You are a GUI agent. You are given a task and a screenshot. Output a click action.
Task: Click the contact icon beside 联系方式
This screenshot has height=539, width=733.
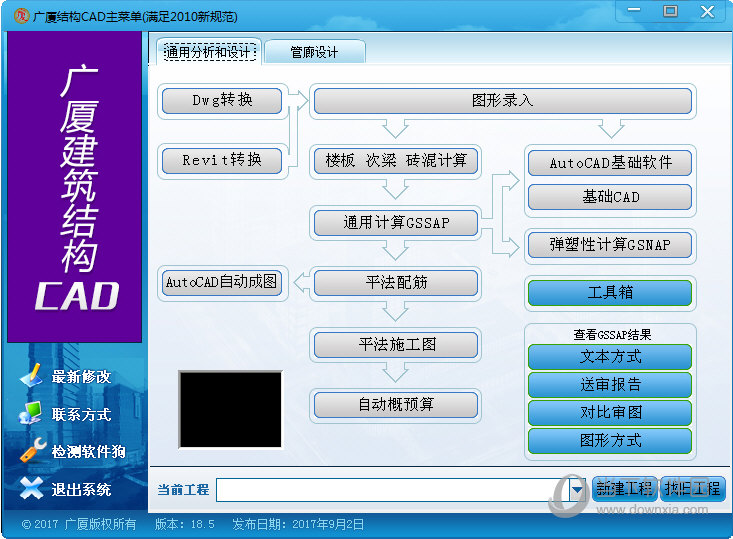[x=32, y=414]
